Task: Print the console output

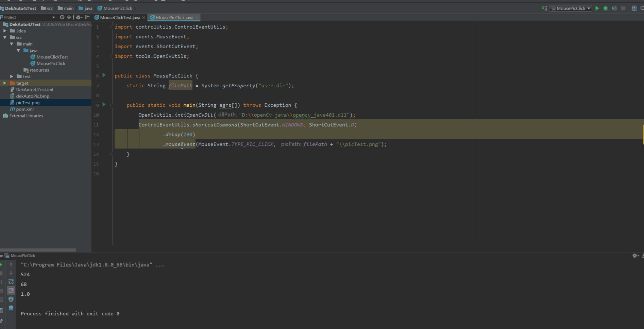Action: click(x=11, y=299)
